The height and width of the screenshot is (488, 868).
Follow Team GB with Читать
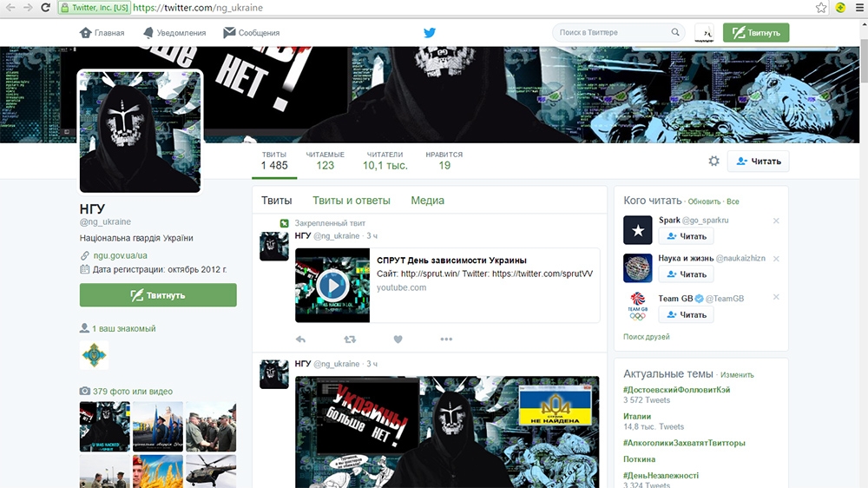point(686,314)
